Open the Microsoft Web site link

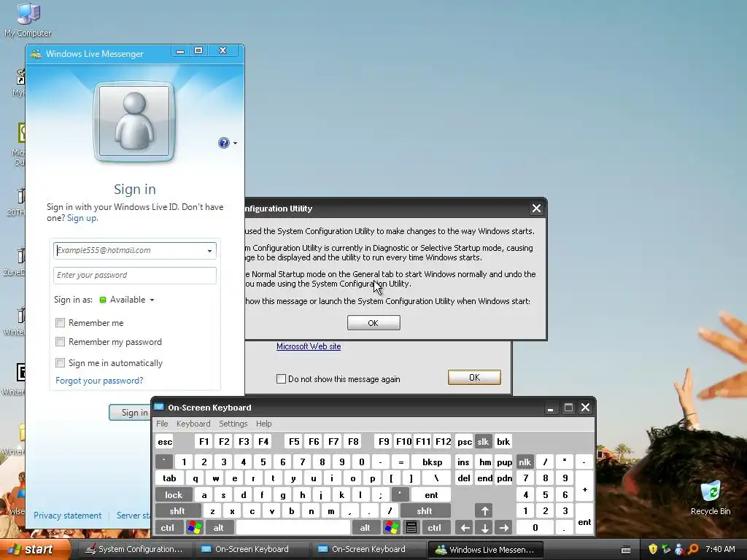pyautogui.click(x=309, y=346)
